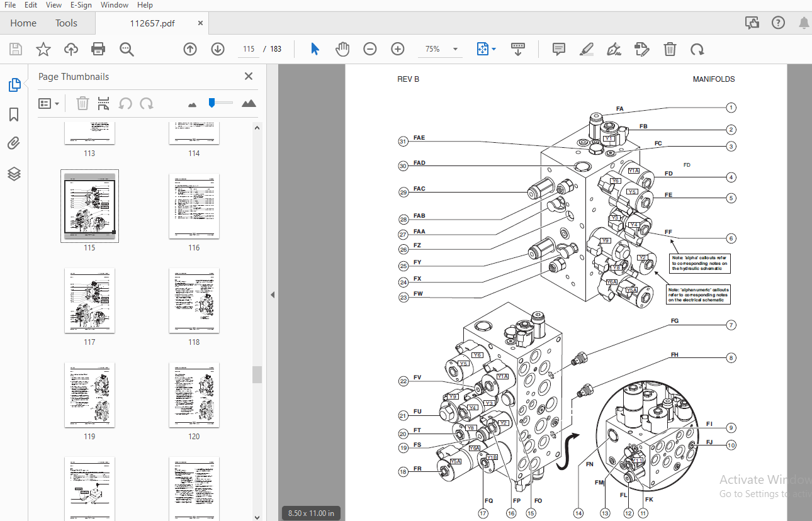The width and height of the screenshot is (812, 521).
Task: Open the Bookmarks side panel
Action: 14,115
